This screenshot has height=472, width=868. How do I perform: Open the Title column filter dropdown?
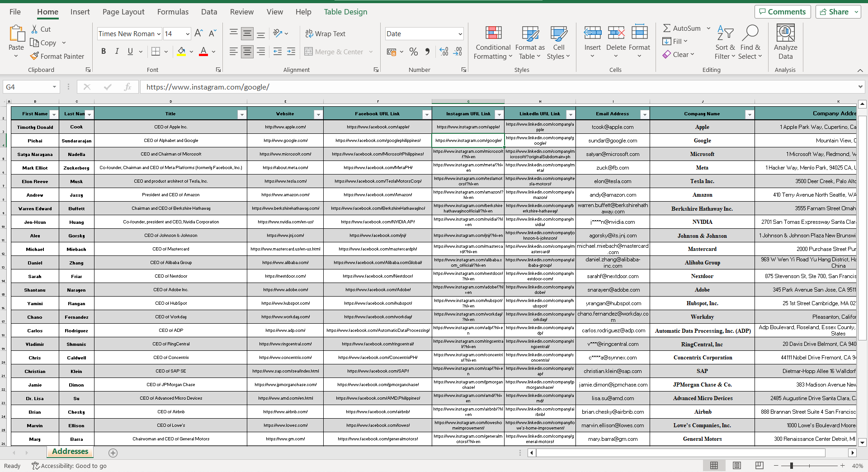click(x=242, y=114)
